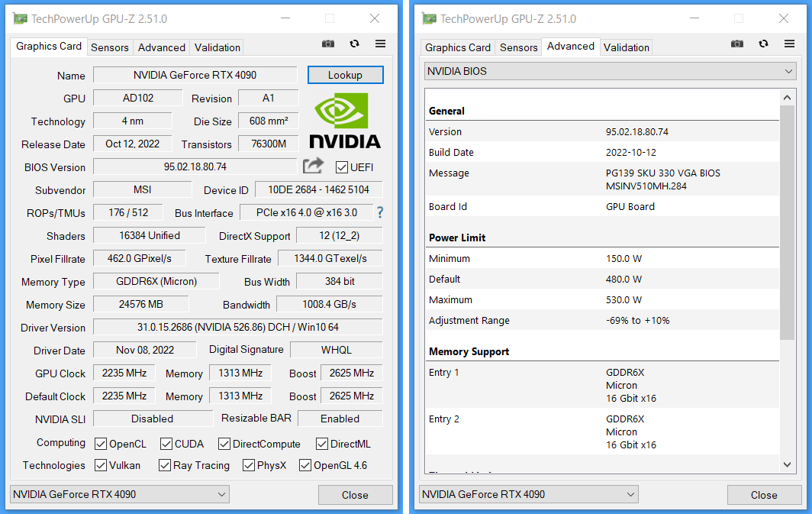This screenshot has width=812, height=514.
Task: Open the hamburger menu in right GPU-Z window
Action: click(x=790, y=44)
